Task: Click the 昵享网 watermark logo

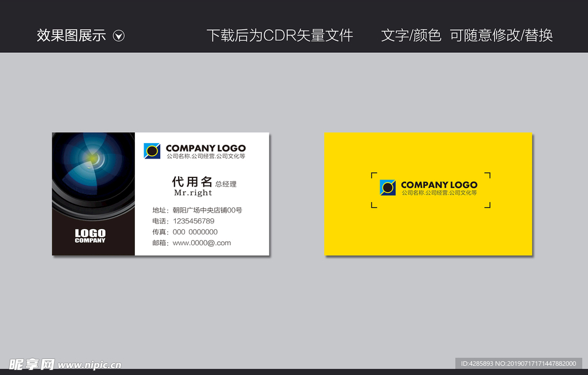Action: 32,364
